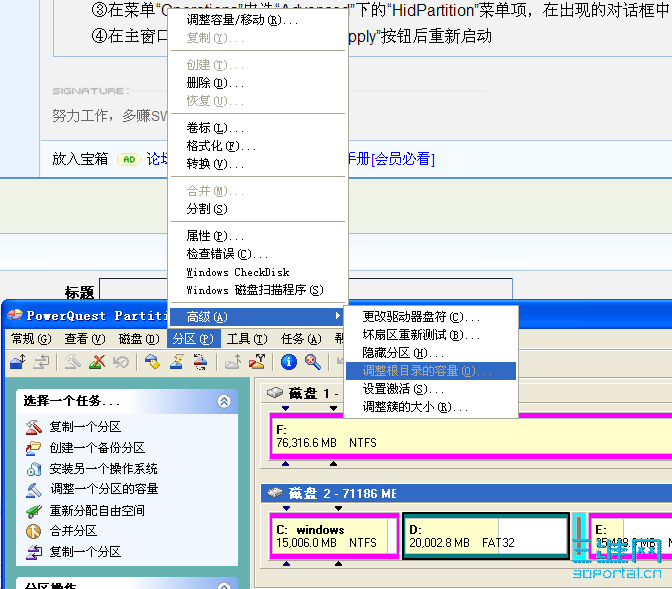Click the blue info Properties toolbar icon
The height and width of the screenshot is (589, 672).
coord(288,362)
